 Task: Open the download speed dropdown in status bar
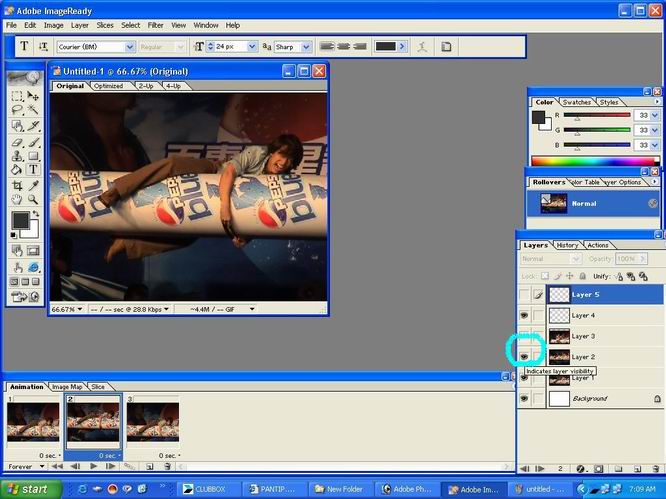pos(166,309)
